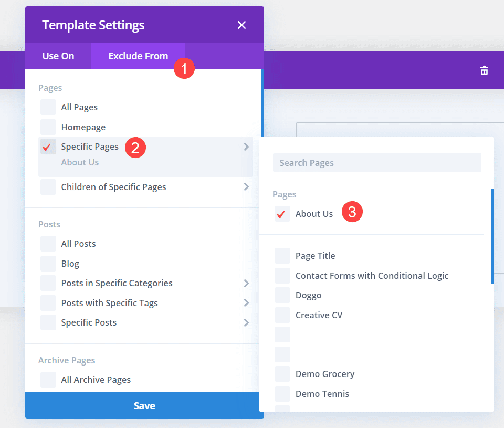The width and height of the screenshot is (504, 428).
Task: Expand Children of Specific Pages arrow
Action: 246,187
